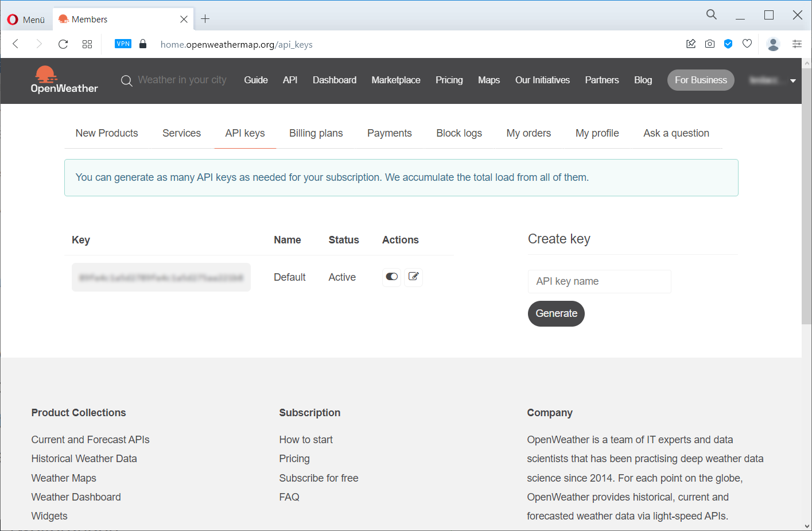Open the snapshot edit icon in address bar
Image resolution: width=812 pixels, height=531 pixels.
(x=691, y=44)
